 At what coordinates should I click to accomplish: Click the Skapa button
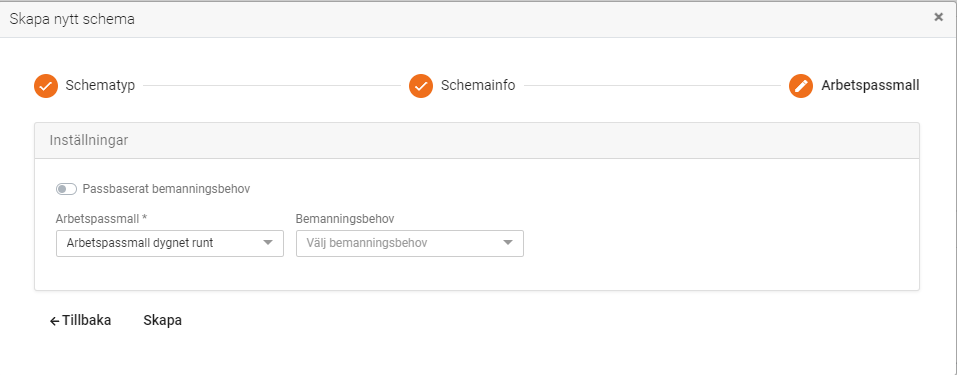coord(162,321)
